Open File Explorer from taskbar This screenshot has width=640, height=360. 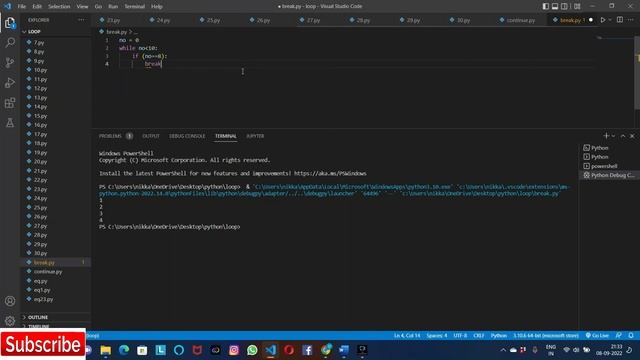click(x=106, y=350)
